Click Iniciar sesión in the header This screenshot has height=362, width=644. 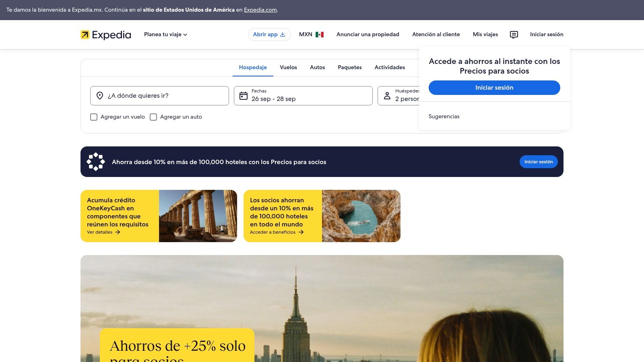click(547, 35)
